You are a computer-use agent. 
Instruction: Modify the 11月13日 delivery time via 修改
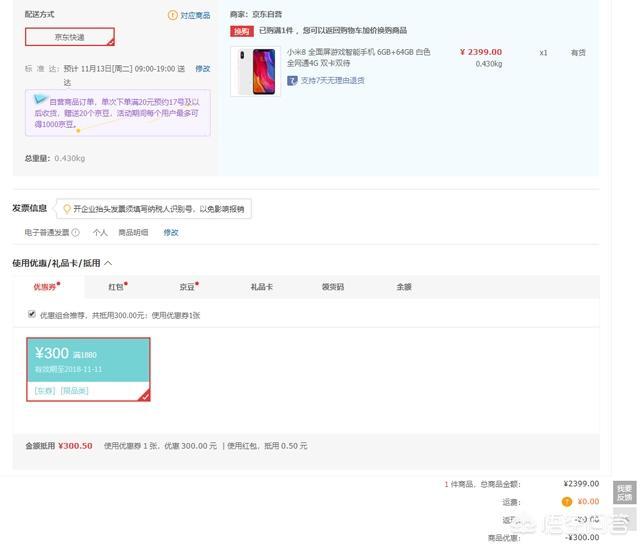pos(202,69)
